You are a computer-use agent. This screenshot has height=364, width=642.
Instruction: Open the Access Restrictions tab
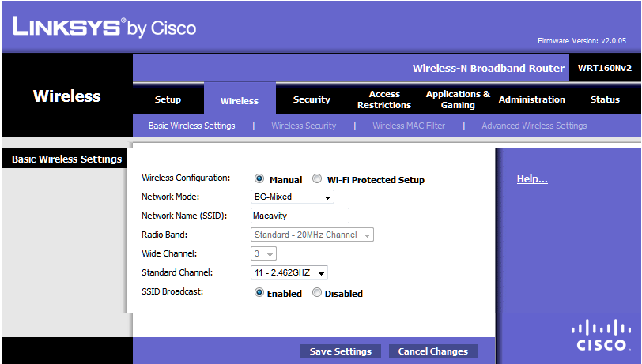click(384, 99)
